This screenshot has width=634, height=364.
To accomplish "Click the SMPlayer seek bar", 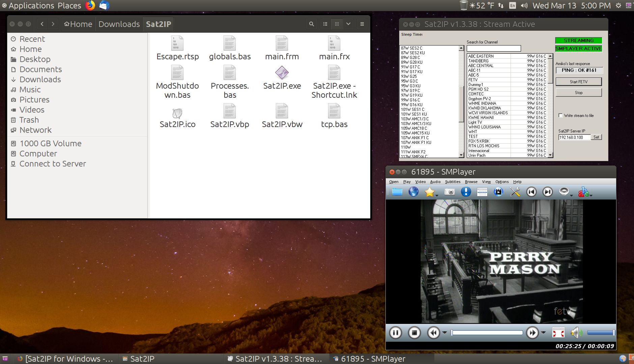I will [x=487, y=333].
